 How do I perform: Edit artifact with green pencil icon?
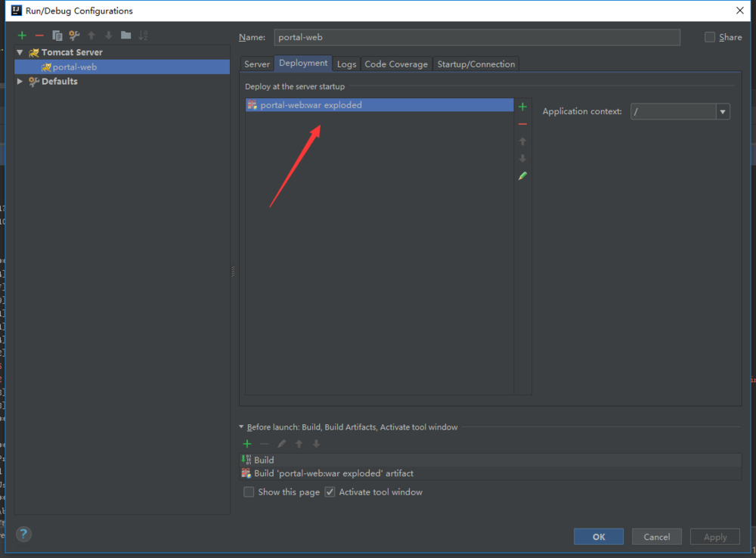point(522,176)
